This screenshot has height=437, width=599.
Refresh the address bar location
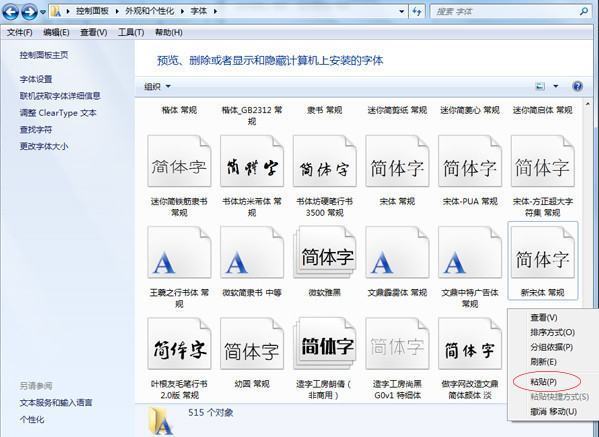pos(417,11)
